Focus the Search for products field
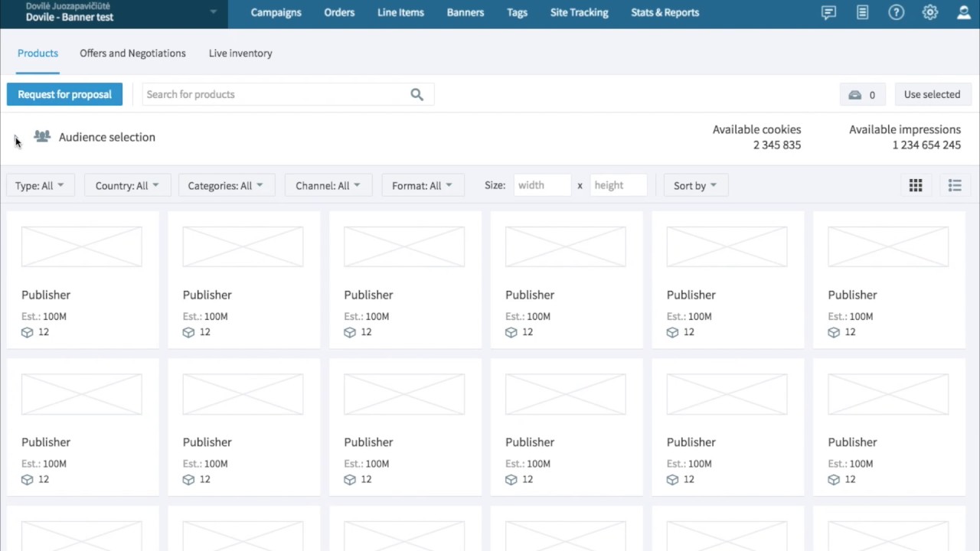The height and width of the screenshot is (551, 980). [x=276, y=94]
